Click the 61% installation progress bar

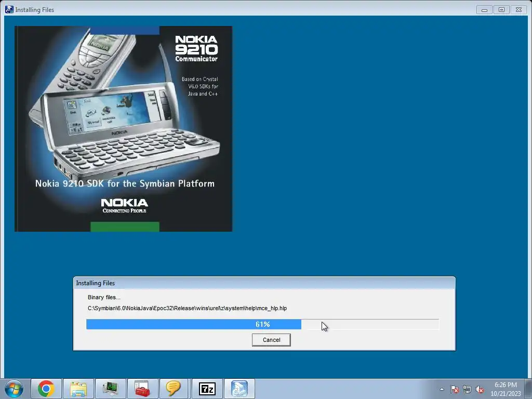click(x=262, y=324)
